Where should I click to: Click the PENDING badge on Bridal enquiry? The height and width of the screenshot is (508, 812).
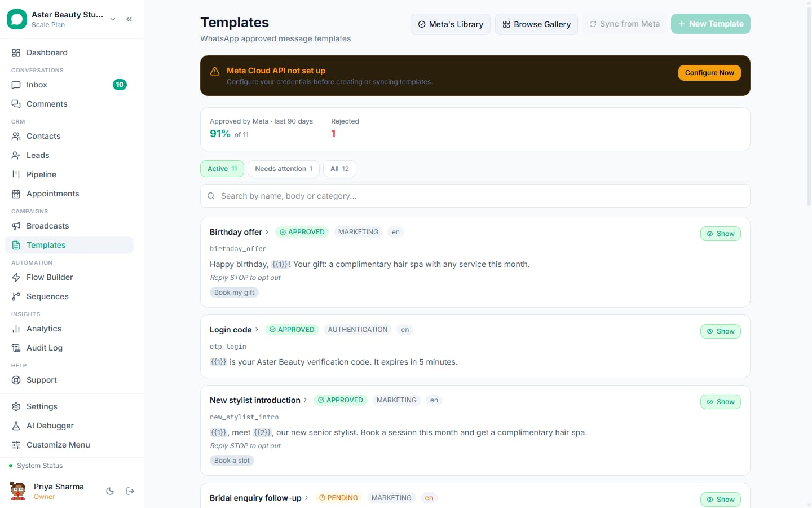[x=338, y=498]
